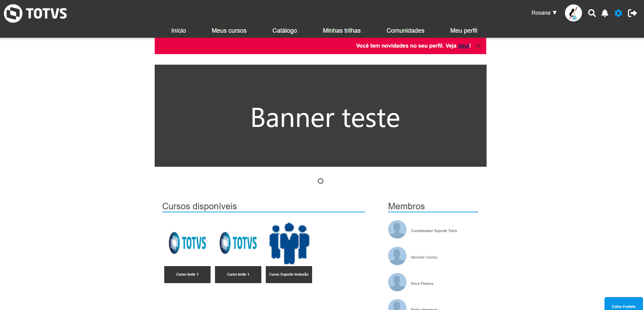Screen dimensions: 644x310
Task: Click Michelle Santos avatar
Action: pyautogui.click(x=397, y=256)
